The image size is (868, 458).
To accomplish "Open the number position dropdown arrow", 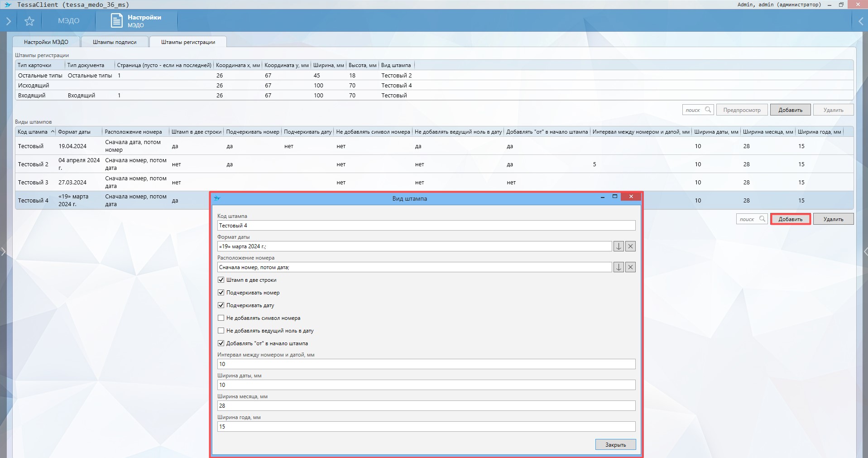I will [x=619, y=267].
